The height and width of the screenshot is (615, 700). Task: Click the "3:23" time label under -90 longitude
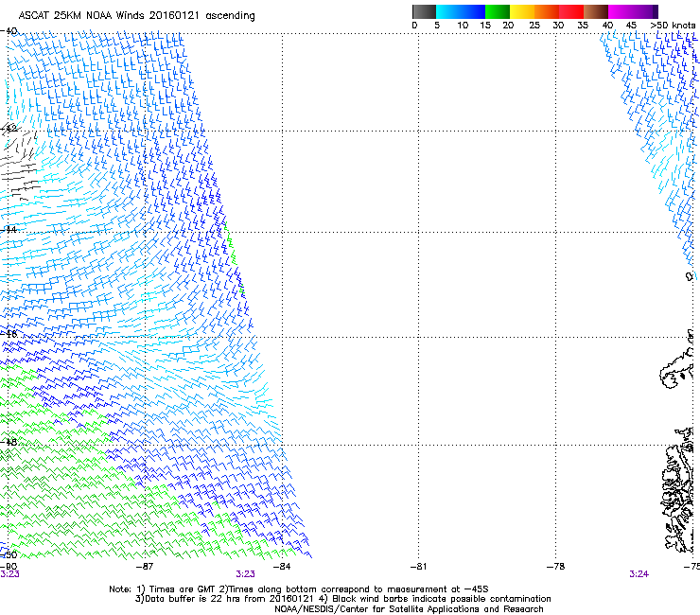tap(9, 574)
